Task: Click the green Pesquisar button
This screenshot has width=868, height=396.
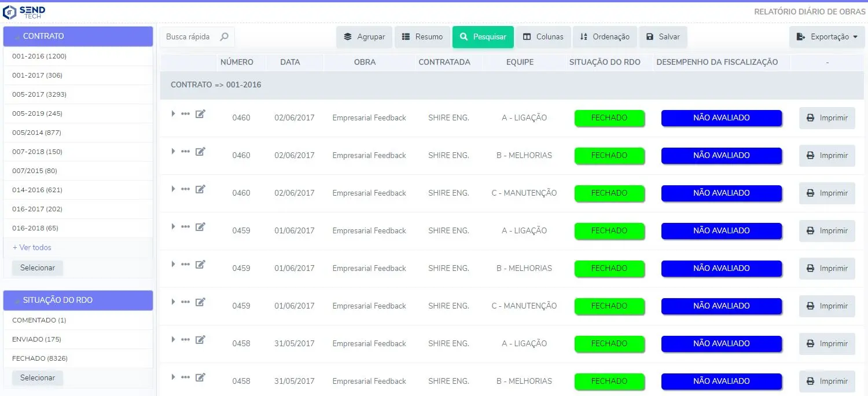Action: click(x=483, y=36)
